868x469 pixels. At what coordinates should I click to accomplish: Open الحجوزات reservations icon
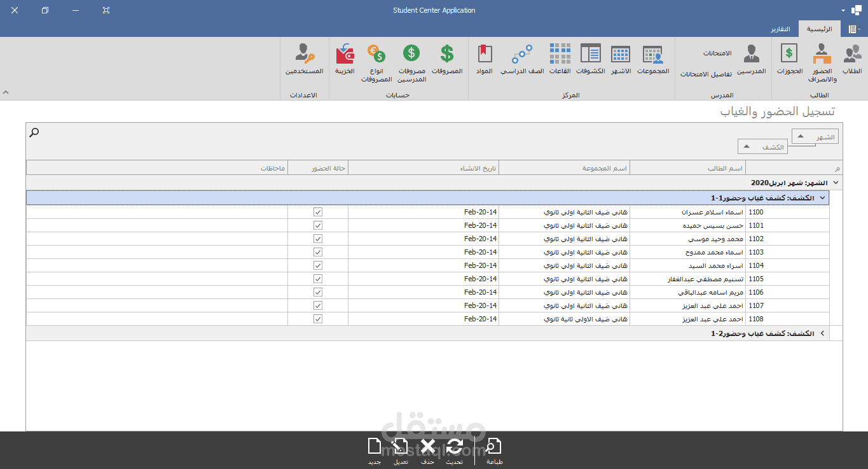pos(789,60)
